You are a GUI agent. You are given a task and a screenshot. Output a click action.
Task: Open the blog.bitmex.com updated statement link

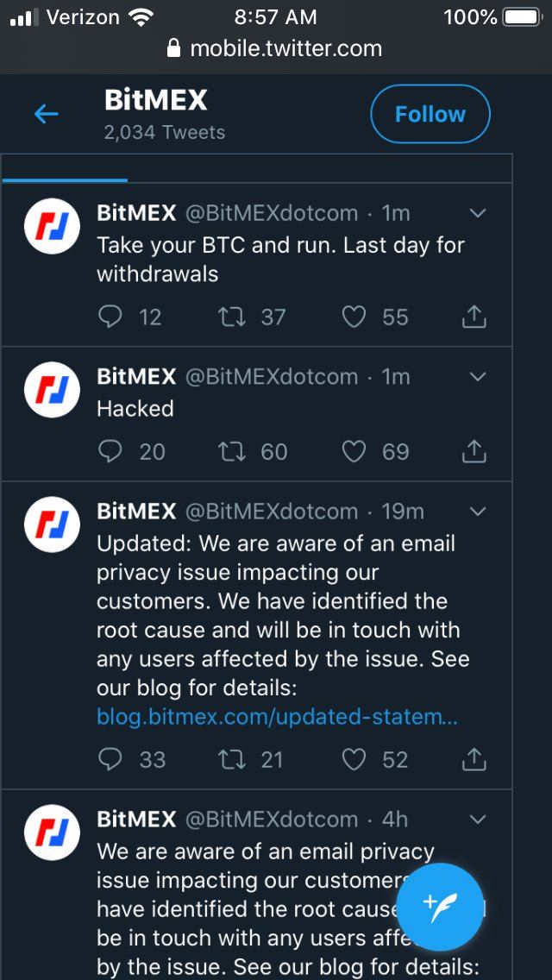[x=277, y=716]
